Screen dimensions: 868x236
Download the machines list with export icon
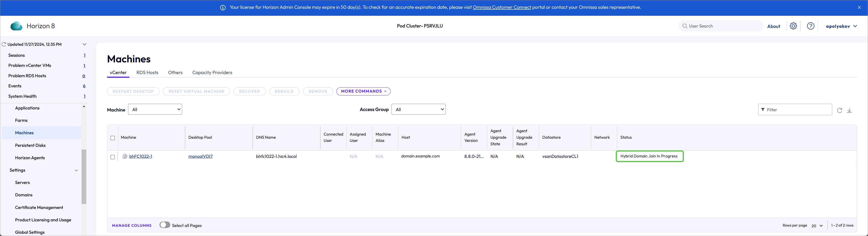[x=849, y=110]
